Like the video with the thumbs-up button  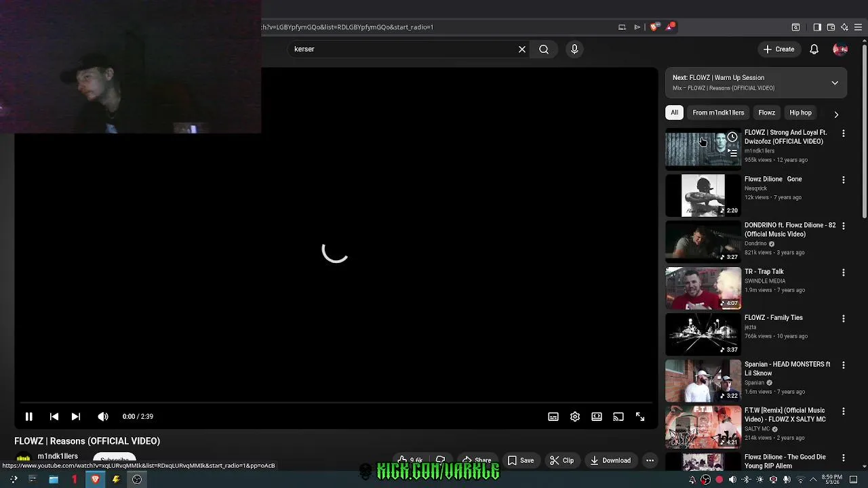click(410, 460)
